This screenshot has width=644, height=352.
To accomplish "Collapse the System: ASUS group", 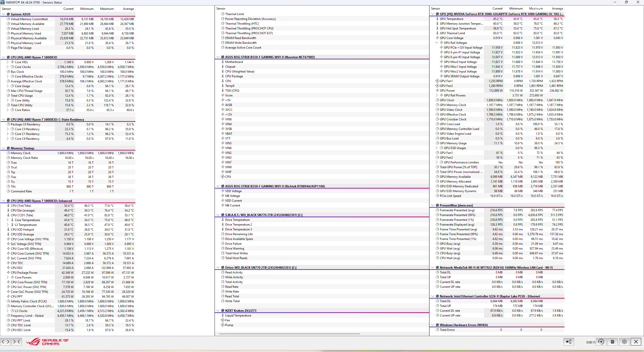I will [4, 14].
